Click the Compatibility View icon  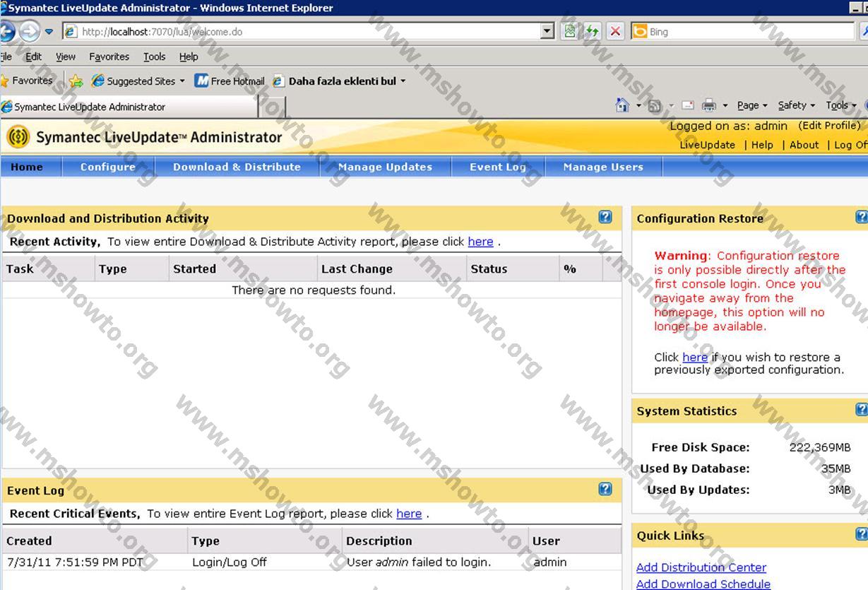click(569, 31)
